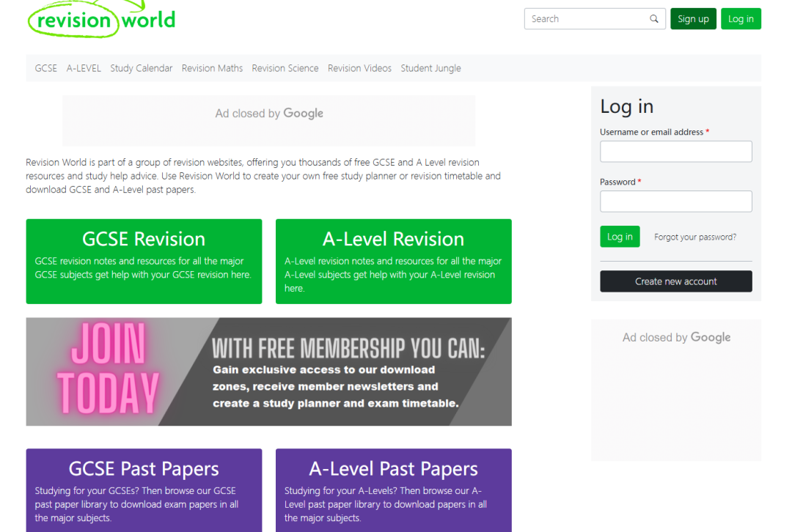The width and height of the screenshot is (792, 532).
Task: Follow the Forgot your password? link
Action: [x=695, y=237]
